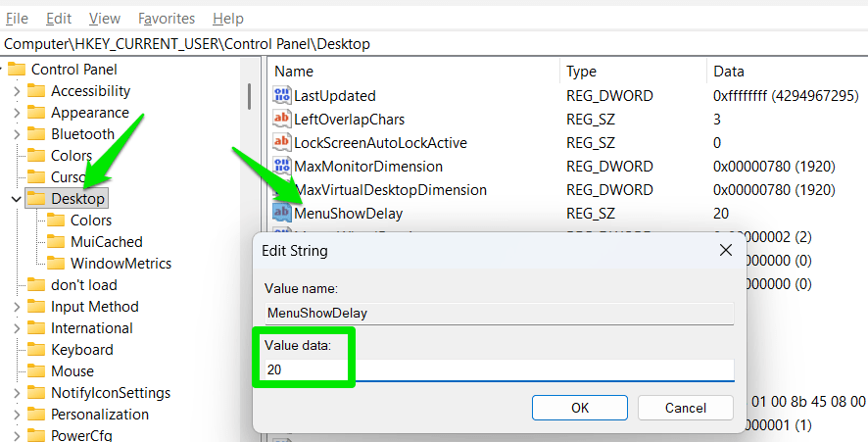This screenshot has height=442, width=868.
Task: Click the MaxMonitorDimension DWORD icon
Action: [x=282, y=167]
